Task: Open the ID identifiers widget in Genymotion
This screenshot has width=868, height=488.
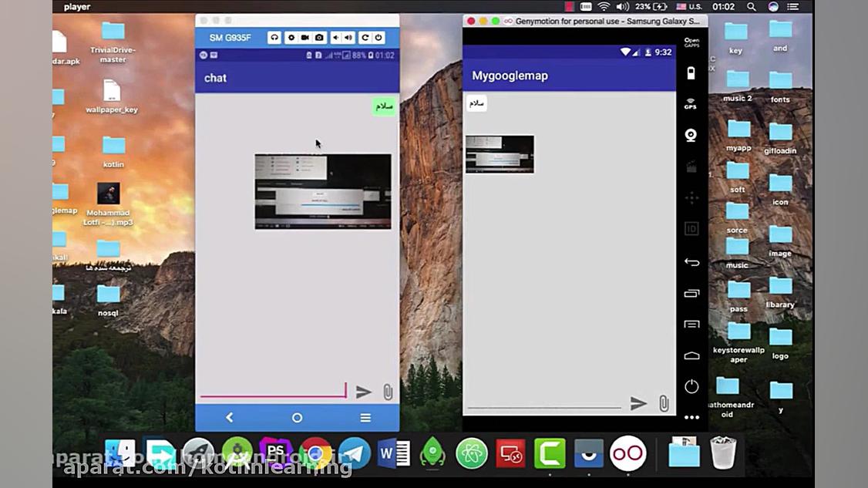Action: tap(691, 229)
